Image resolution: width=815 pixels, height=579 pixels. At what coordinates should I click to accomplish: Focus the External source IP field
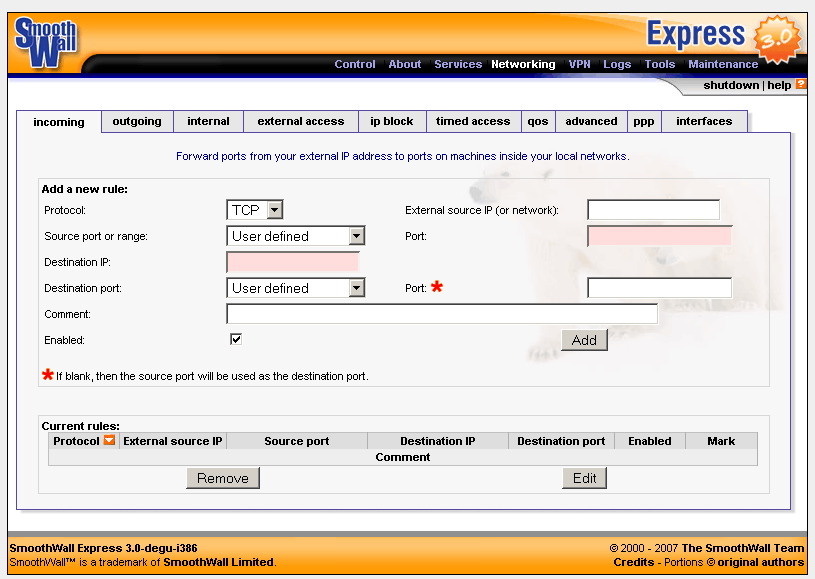coord(653,210)
